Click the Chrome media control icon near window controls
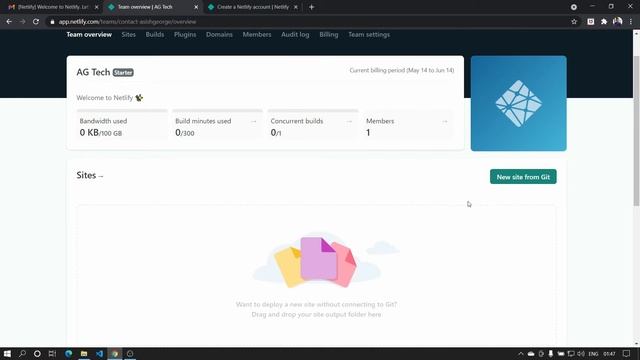Screen dimensions: 640x360 point(573,7)
